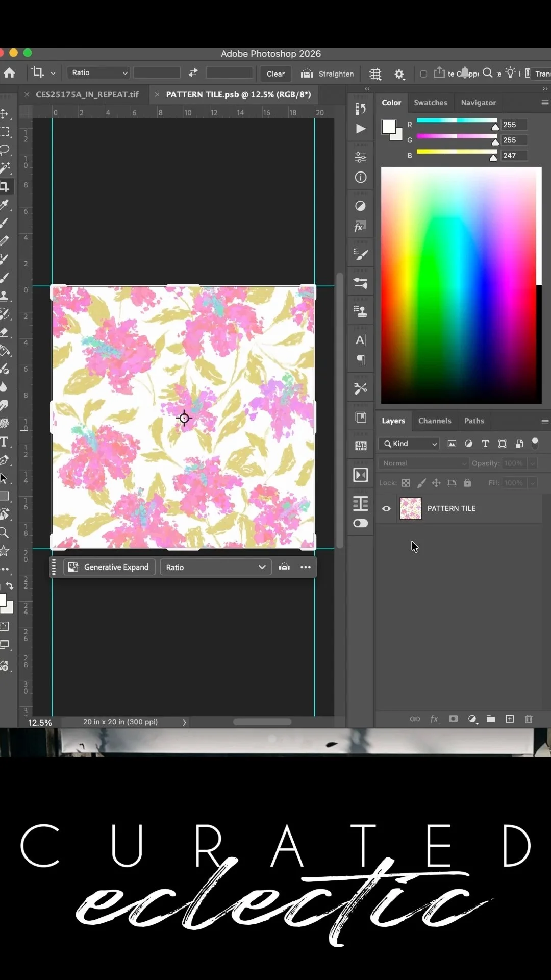The width and height of the screenshot is (551, 980).
Task: Select the Type tool in toolbar
Action: [4, 442]
